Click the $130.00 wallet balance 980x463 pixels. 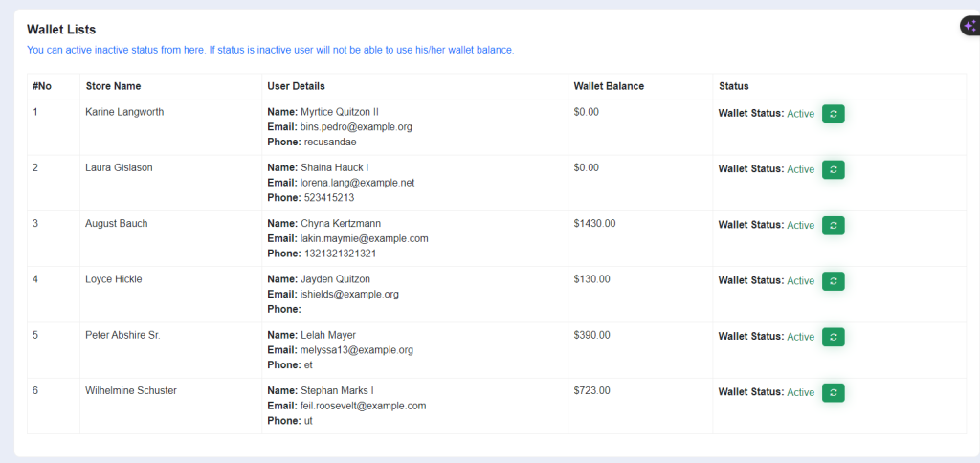591,279
